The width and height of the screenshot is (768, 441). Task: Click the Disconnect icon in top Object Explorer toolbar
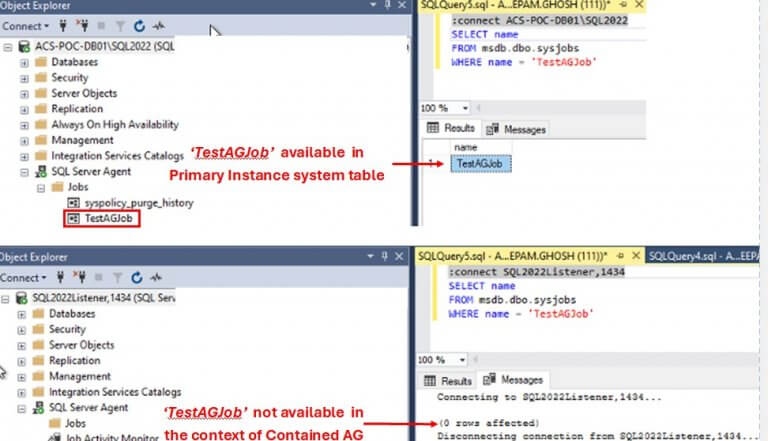[82, 25]
